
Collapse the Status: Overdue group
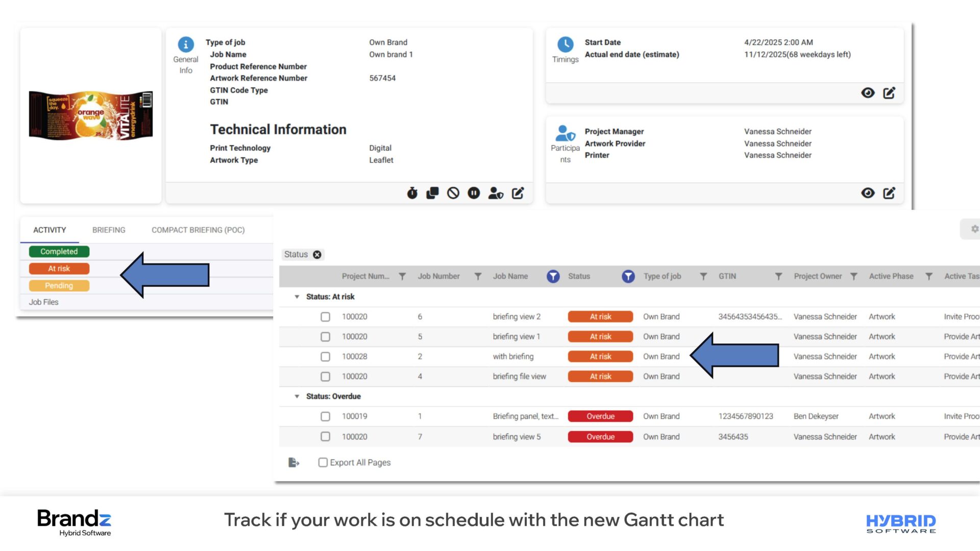coord(297,396)
